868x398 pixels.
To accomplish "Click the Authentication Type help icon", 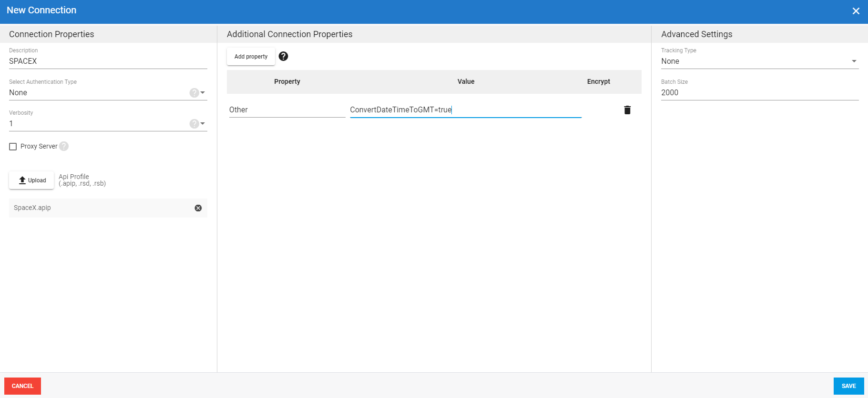I will point(194,93).
